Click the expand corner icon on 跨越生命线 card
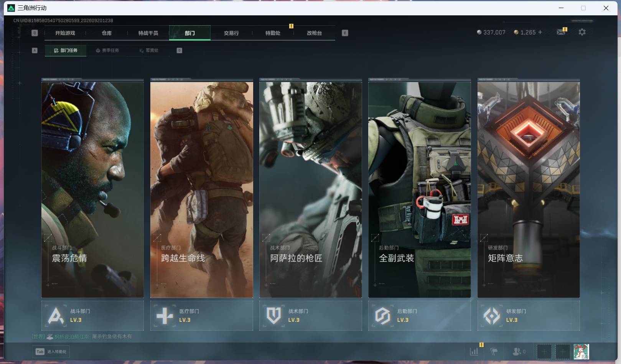This screenshot has height=364, width=621. pos(157,238)
